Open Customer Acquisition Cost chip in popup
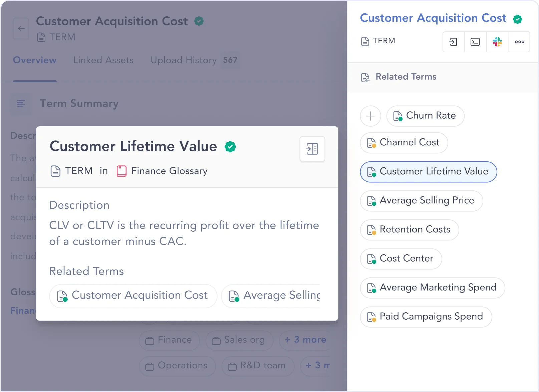Screen dimensions: 539x392 coord(133,296)
